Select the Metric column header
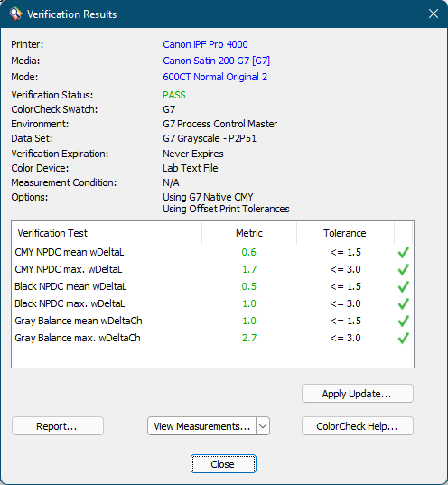This screenshot has height=485, width=448. pos(249,233)
